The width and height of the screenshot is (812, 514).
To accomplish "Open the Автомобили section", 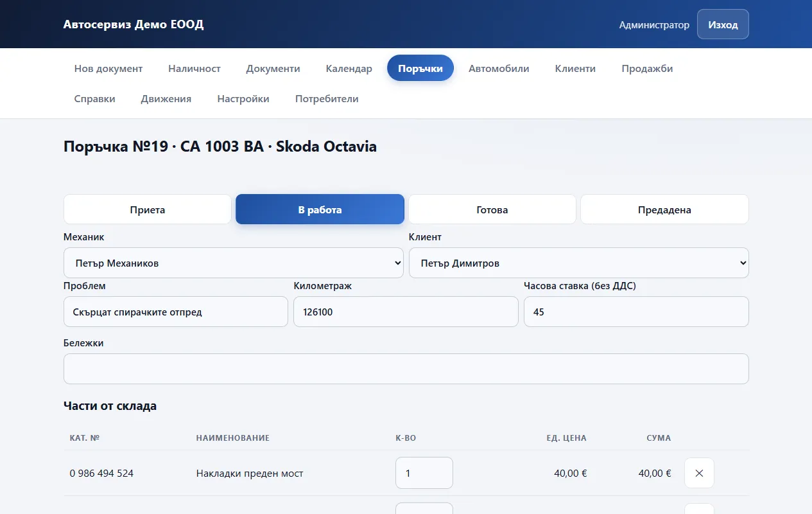I will pos(499,68).
